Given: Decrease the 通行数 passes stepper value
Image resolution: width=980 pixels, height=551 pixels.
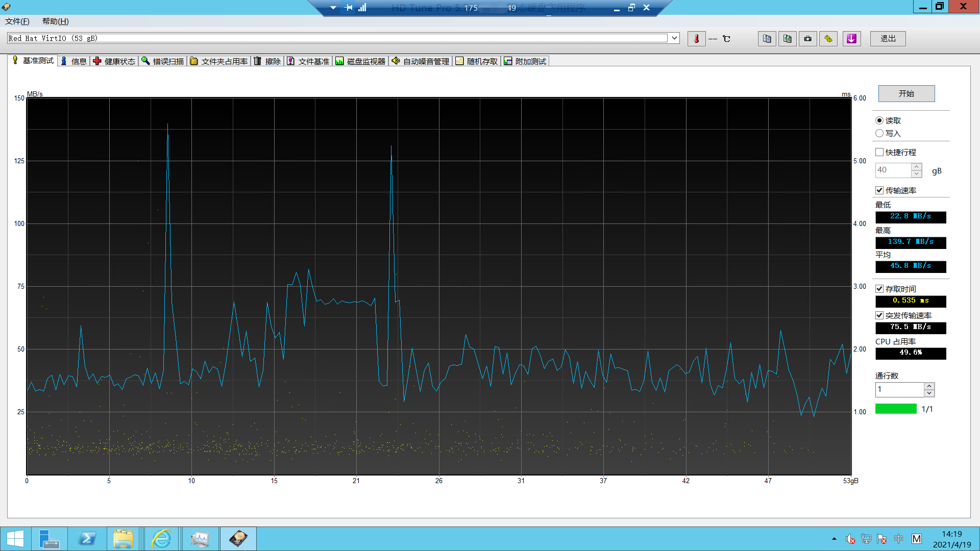Looking at the screenshot, I should click(x=929, y=393).
